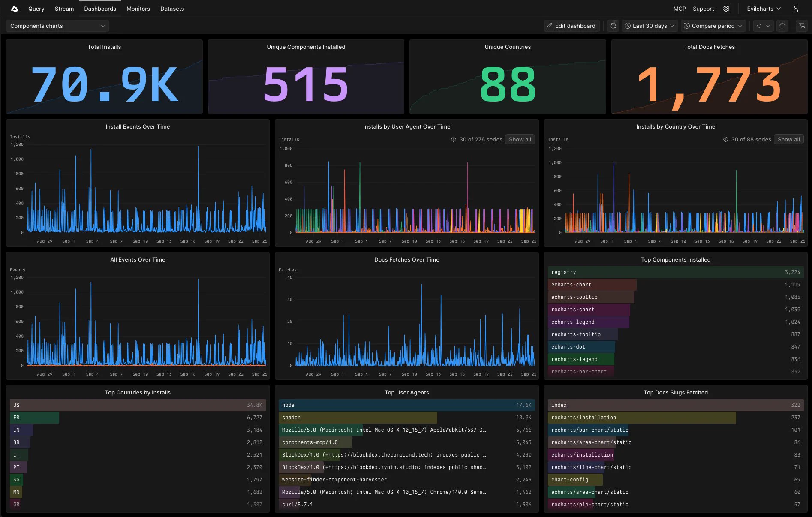Click the node user agent row

pyautogui.click(x=406, y=405)
